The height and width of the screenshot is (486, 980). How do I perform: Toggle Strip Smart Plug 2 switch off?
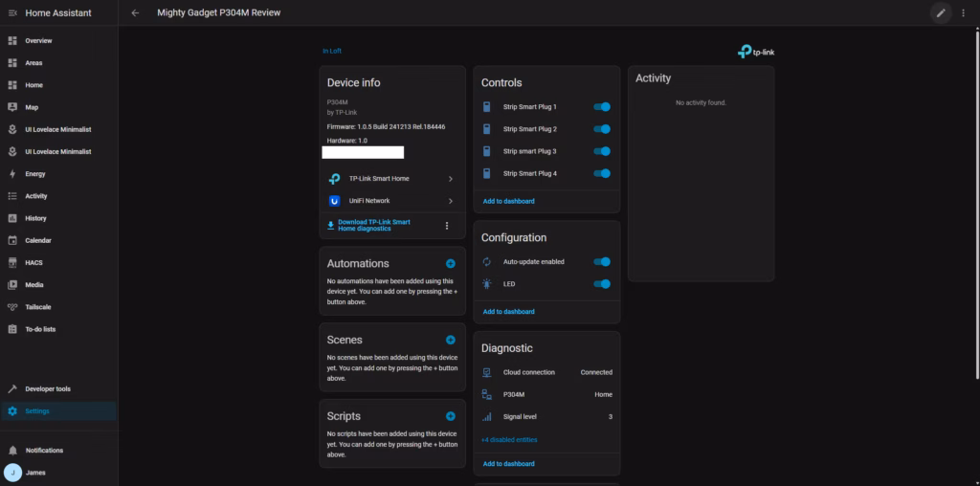602,129
